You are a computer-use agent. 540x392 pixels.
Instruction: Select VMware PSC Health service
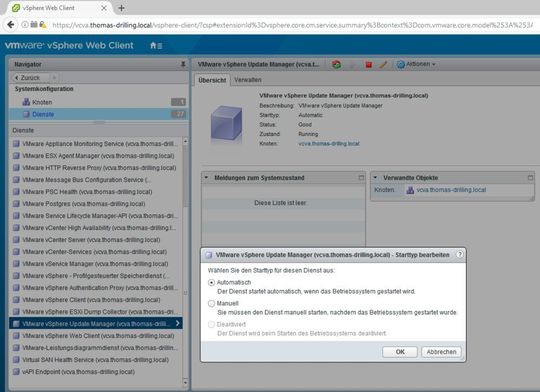pos(96,192)
